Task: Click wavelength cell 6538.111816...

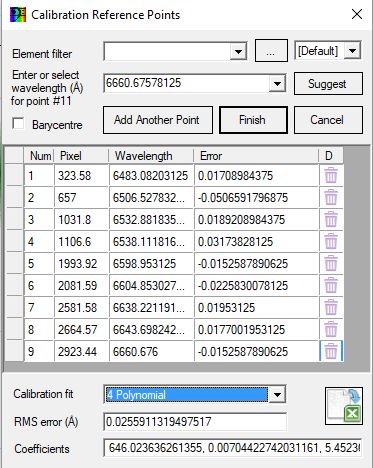Action: (151, 242)
